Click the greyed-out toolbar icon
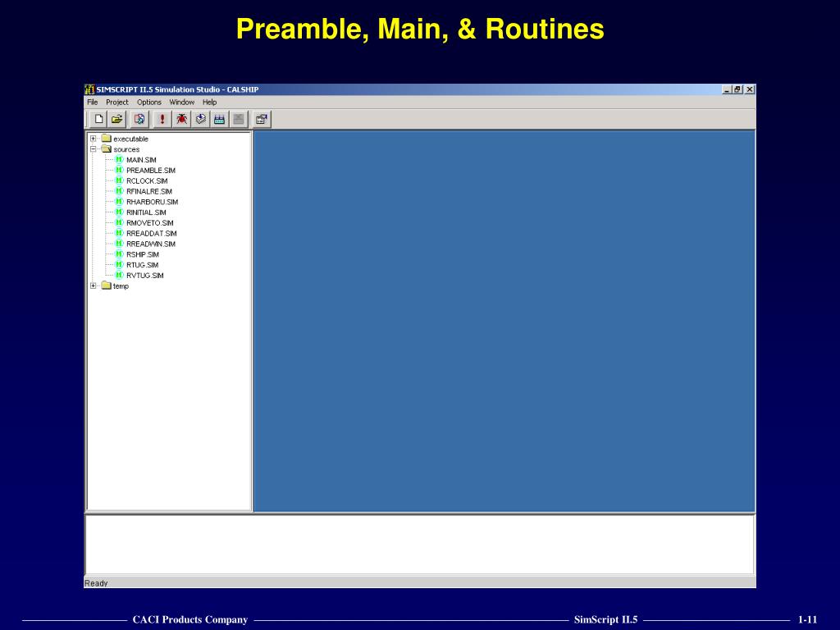840x630 pixels. [x=239, y=119]
